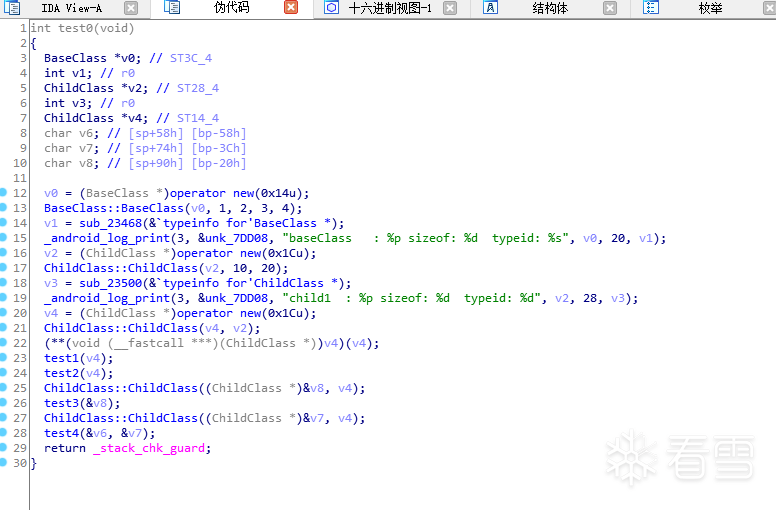Click ST28_4 comment on line 5
The height and width of the screenshot is (510, 776).
[198, 88]
